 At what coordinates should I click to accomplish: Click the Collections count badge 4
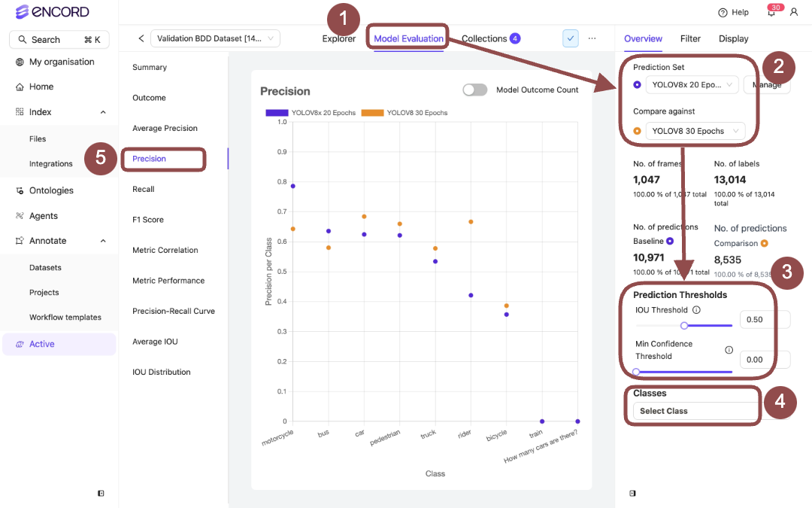515,38
